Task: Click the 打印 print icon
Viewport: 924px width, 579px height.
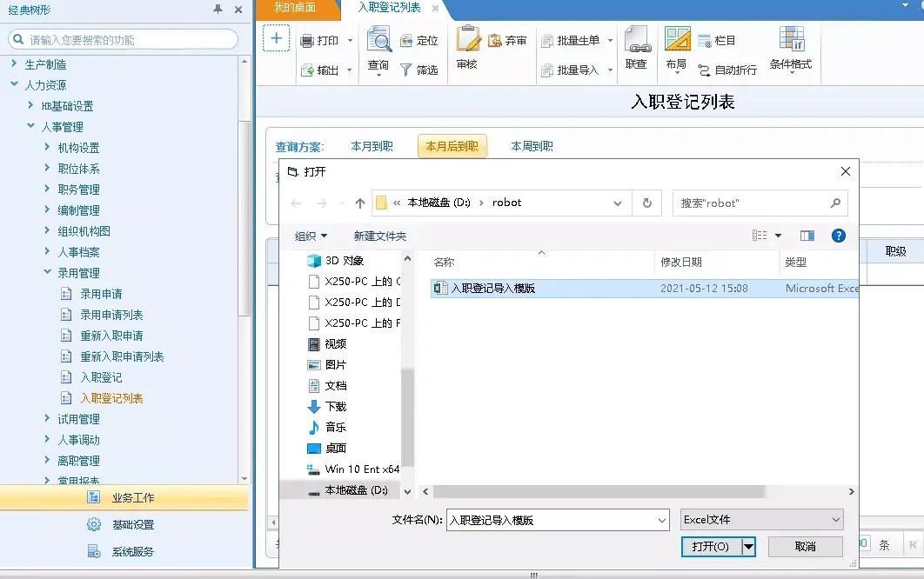Action: [306, 41]
